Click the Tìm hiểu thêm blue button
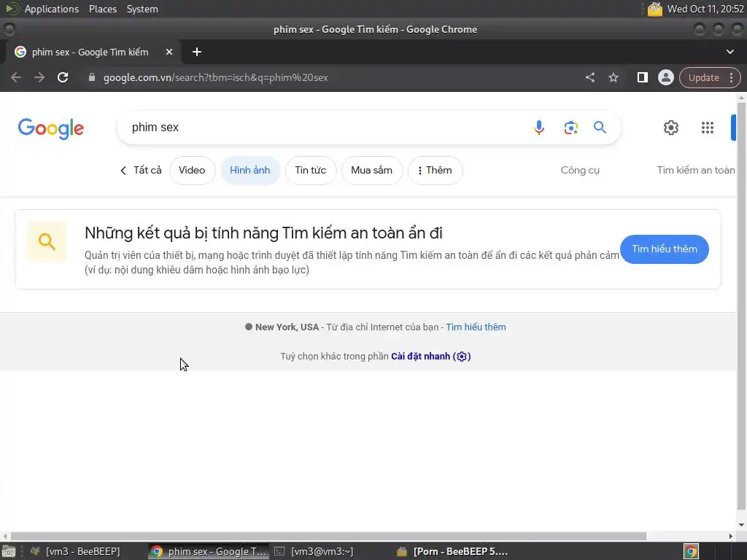Viewport: 747px width, 560px height. click(664, 249)
